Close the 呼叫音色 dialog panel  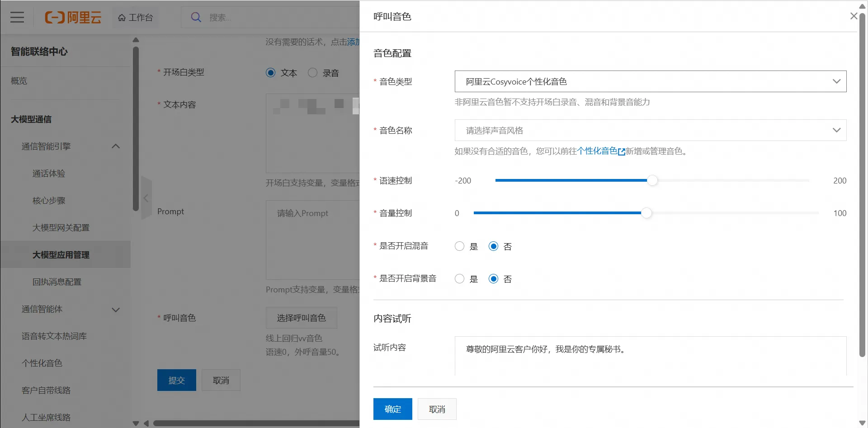coord(854,16)
